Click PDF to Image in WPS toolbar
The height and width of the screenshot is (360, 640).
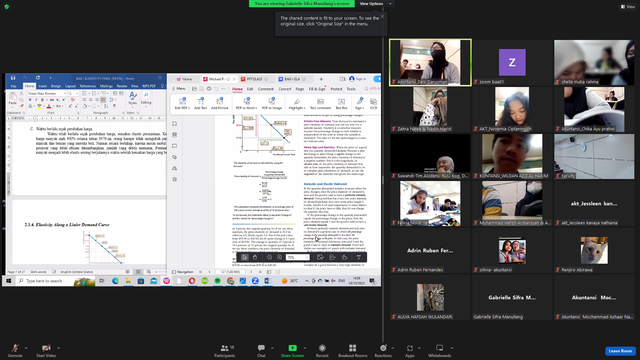(x=272, y=103)
